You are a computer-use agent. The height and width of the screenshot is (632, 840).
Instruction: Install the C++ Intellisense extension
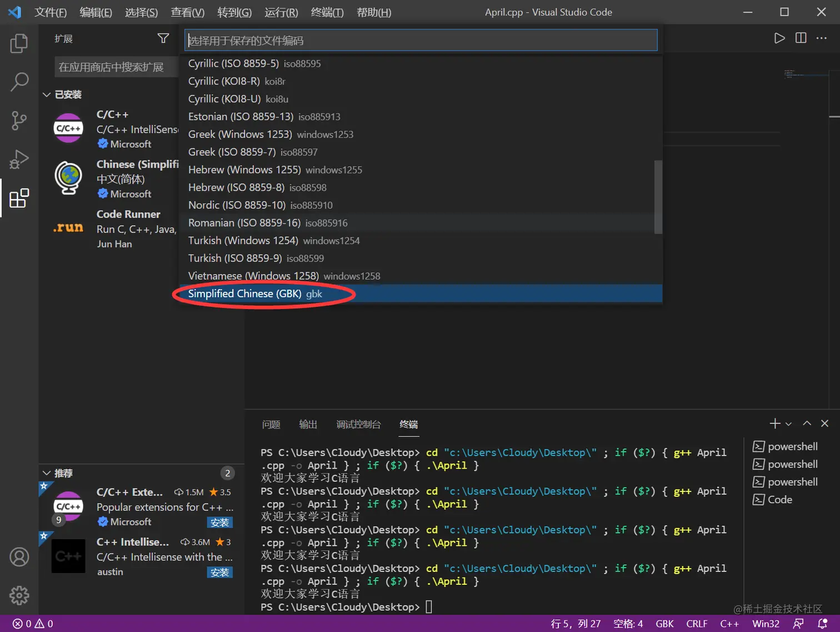tap(219, 573)
